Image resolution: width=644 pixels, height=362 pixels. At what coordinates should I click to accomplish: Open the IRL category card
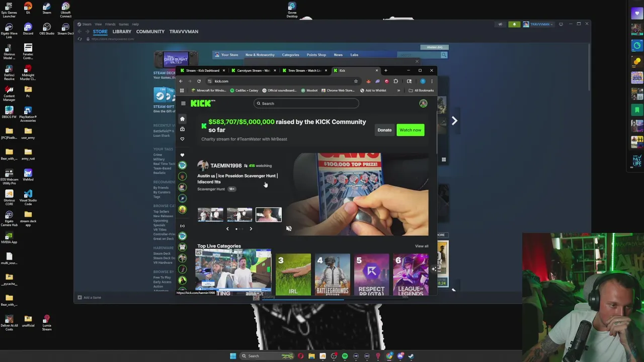293,275
